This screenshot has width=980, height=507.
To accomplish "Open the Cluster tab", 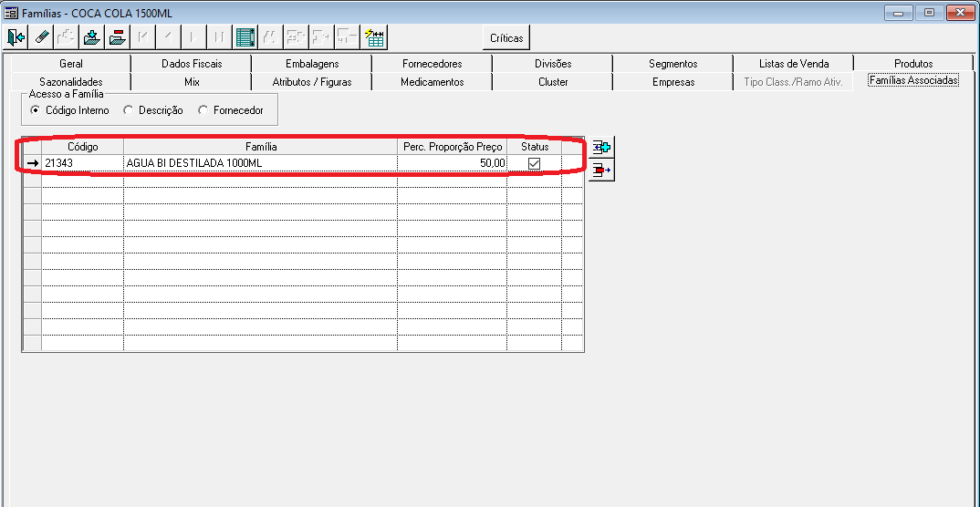I will (552, 82).
